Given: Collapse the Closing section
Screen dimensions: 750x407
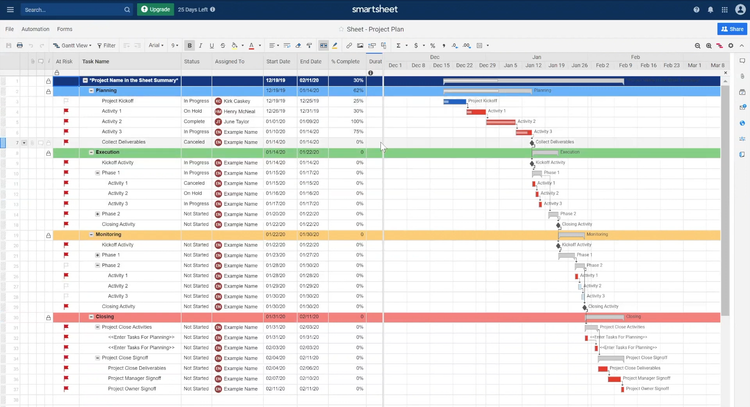Looking at the screenshot, I should (91, 317).
